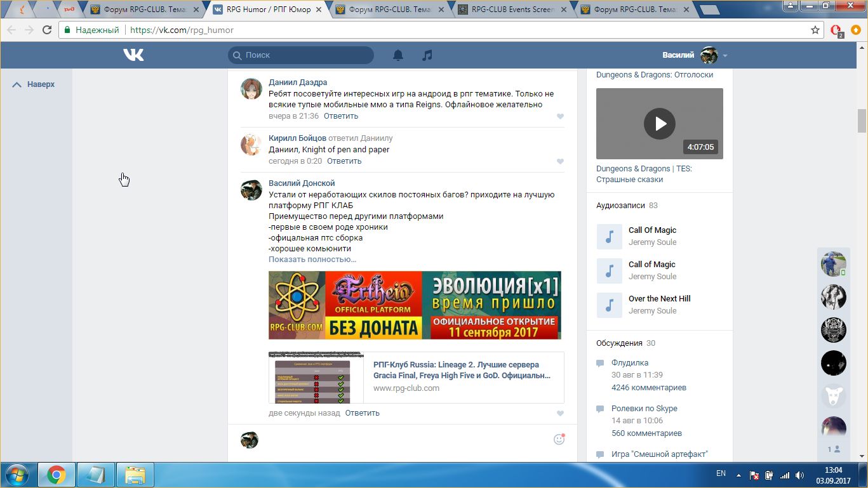Open '560 комментариев' link

(646, 433)
